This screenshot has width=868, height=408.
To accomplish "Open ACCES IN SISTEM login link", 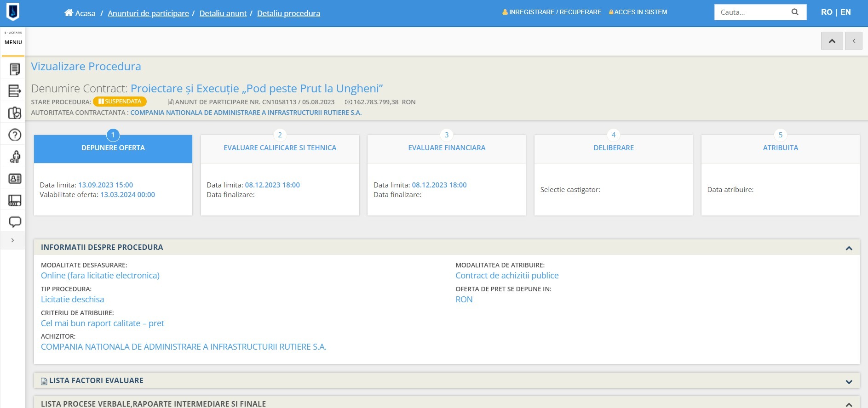I will tap(641, 12).
